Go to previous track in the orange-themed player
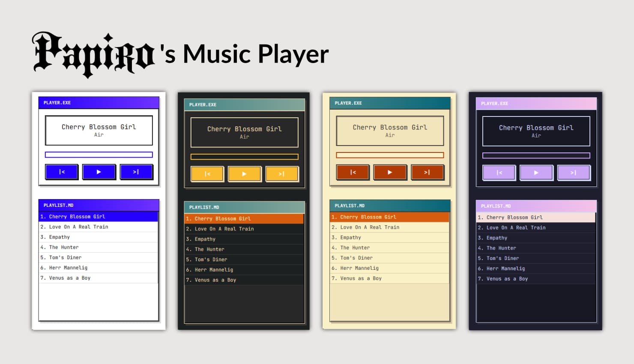 (353, 172)
